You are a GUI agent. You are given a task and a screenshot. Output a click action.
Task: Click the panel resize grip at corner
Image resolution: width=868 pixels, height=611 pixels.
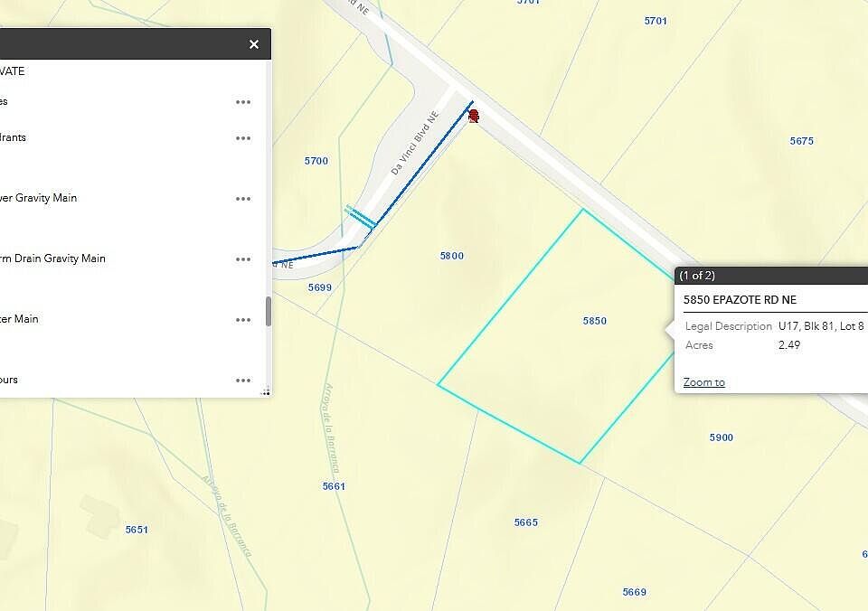(x=266, y=391)
